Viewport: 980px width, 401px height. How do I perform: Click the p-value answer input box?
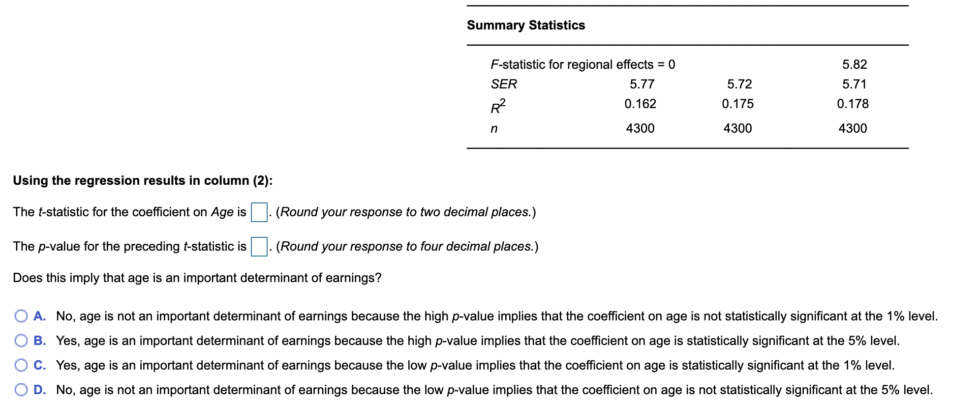(259, 247)
